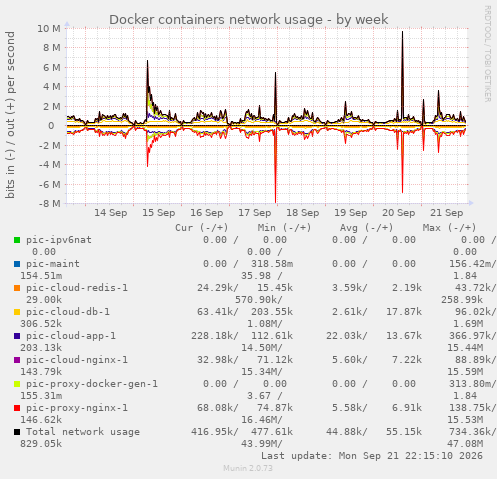The height and width of the screenshot is (479, 497).
Task: Click the 'Munin 2.0.73' version text
Action: tap(248, 468)
